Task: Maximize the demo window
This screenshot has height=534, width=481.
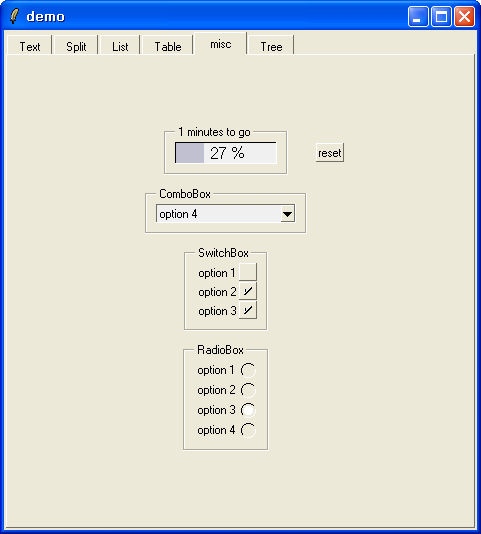Action: (x=441, y=16)
